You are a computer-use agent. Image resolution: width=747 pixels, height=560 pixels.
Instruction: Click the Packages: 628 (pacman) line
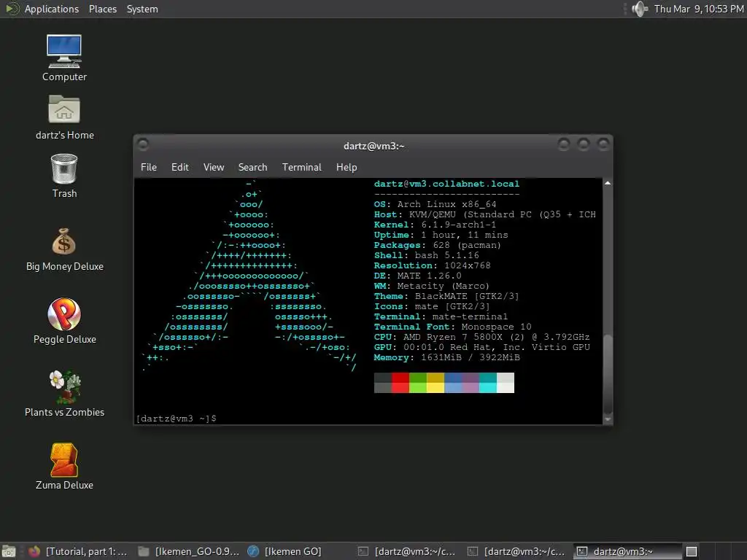click(x=438, y=245)
